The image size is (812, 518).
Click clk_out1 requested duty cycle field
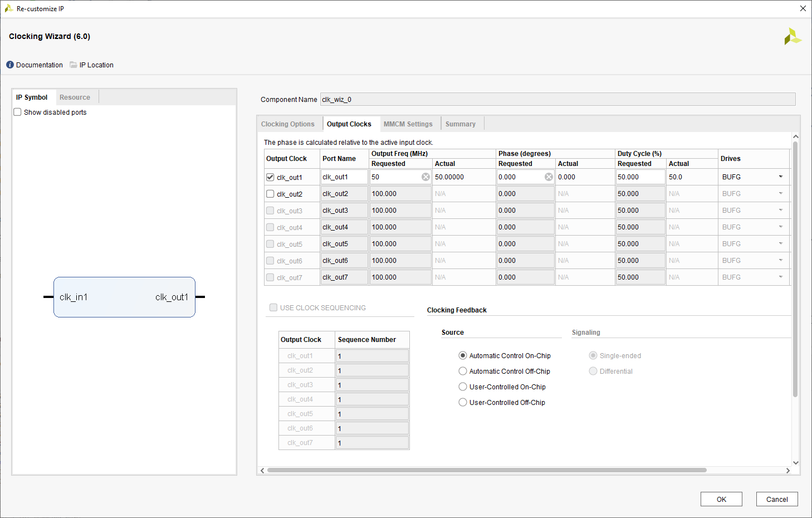tap(640, 177)
